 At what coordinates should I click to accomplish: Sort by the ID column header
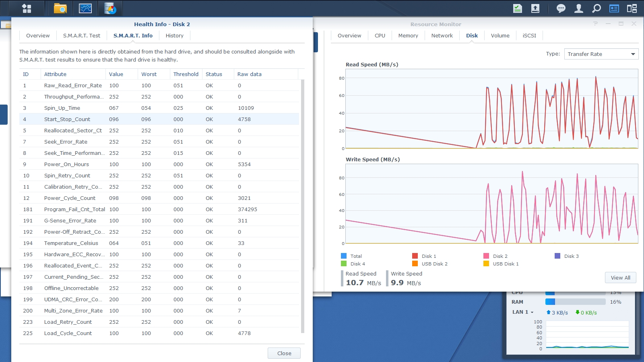(30, 74)
